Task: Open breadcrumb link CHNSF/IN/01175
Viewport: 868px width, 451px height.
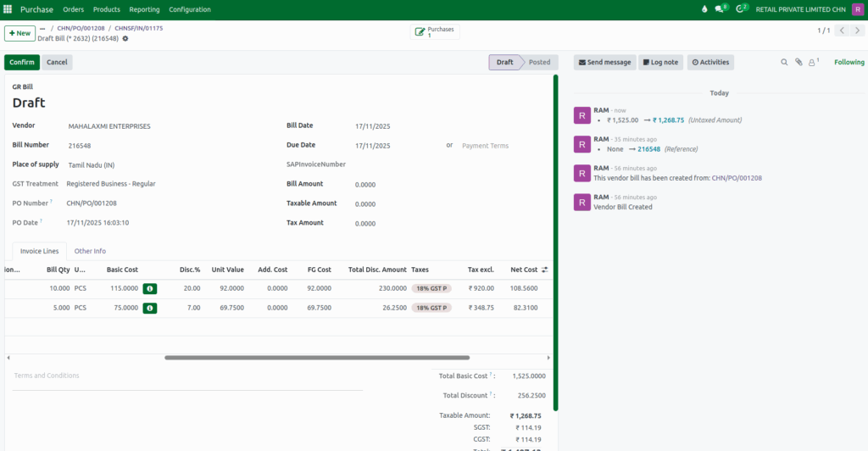Action: click(139, 28)
